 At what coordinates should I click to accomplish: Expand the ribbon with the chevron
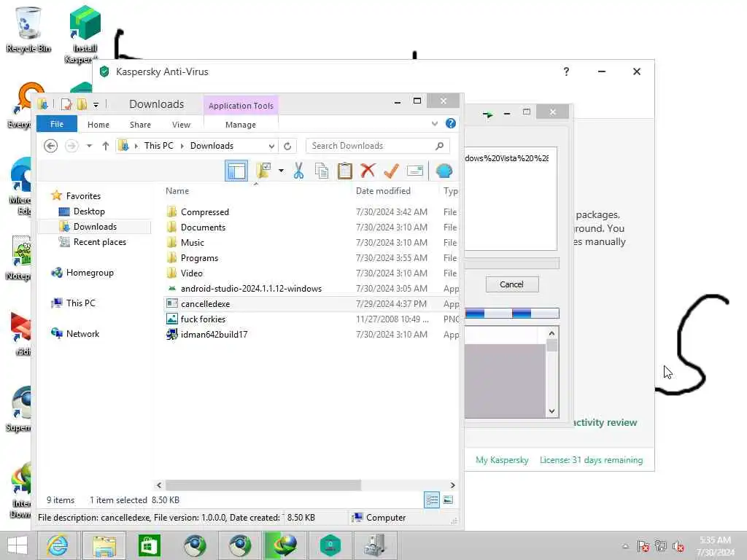click(x=435, y=124)
